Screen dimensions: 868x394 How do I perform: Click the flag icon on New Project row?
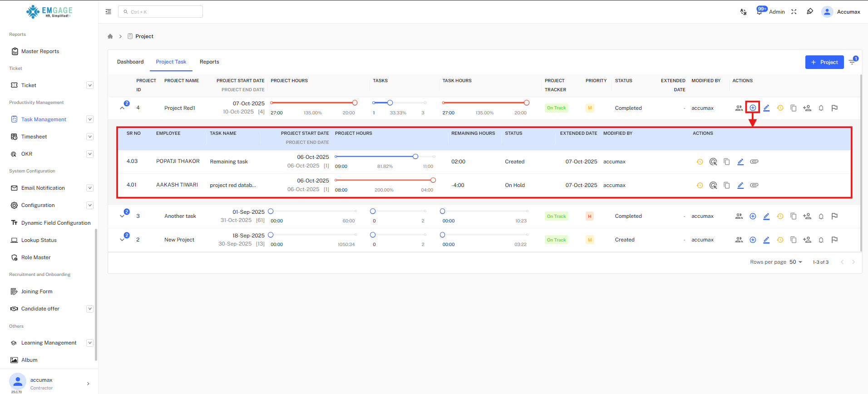(x=834, y=240)
